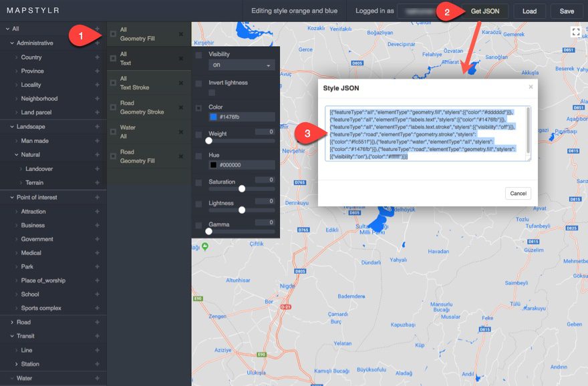Click the fullscreen icon on the map
Viewport: 588px width, 386px height.
click(x=575, y=31)
